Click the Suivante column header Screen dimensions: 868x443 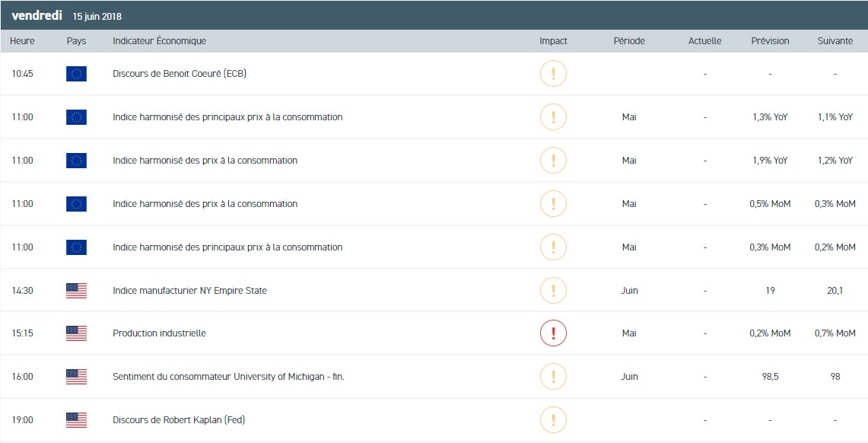coord(835,41)
